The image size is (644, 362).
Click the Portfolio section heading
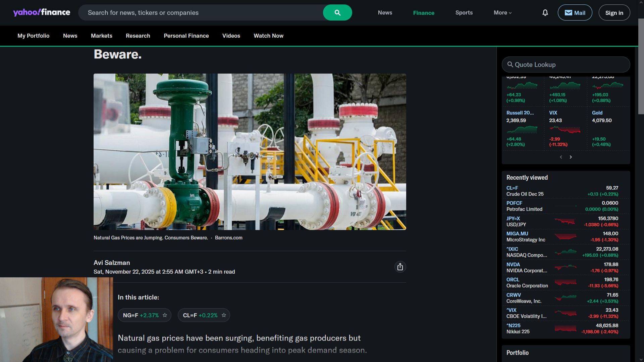pyautogui.click(x=517, y=353)
